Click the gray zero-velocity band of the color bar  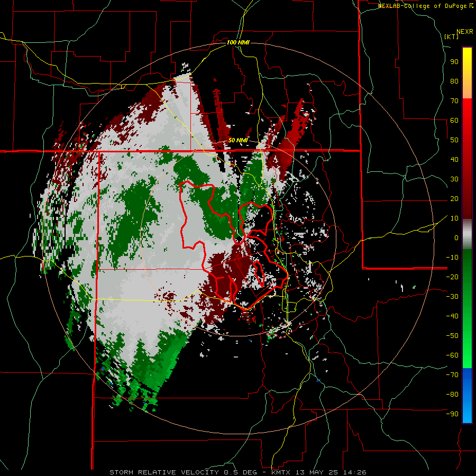[x=467, y=234]
